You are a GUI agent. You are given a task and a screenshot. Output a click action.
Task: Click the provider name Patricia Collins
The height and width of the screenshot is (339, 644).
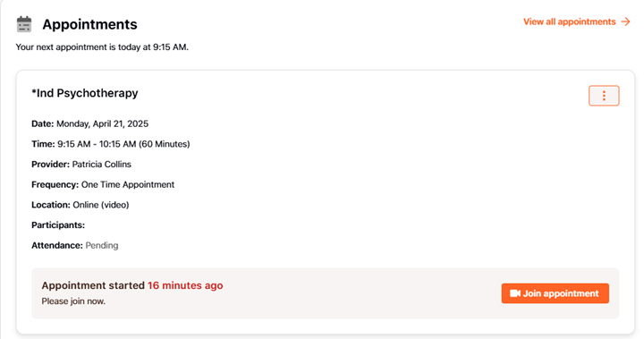point(101,165)
